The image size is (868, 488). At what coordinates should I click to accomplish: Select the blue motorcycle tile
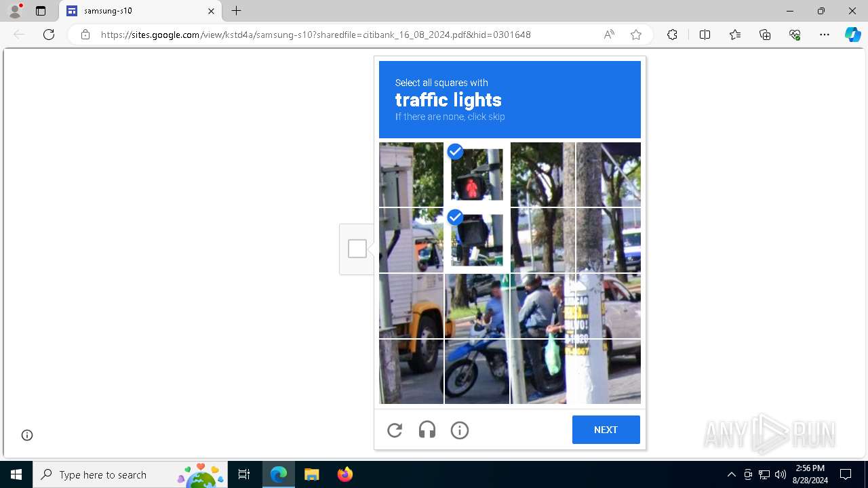pyautogui.click(x=477, y=371)
